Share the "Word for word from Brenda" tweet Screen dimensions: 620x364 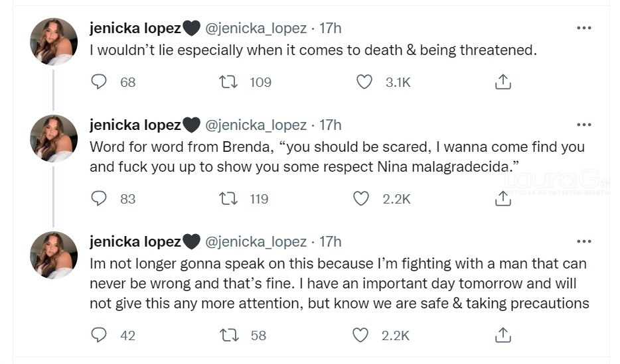click(503, 198)
